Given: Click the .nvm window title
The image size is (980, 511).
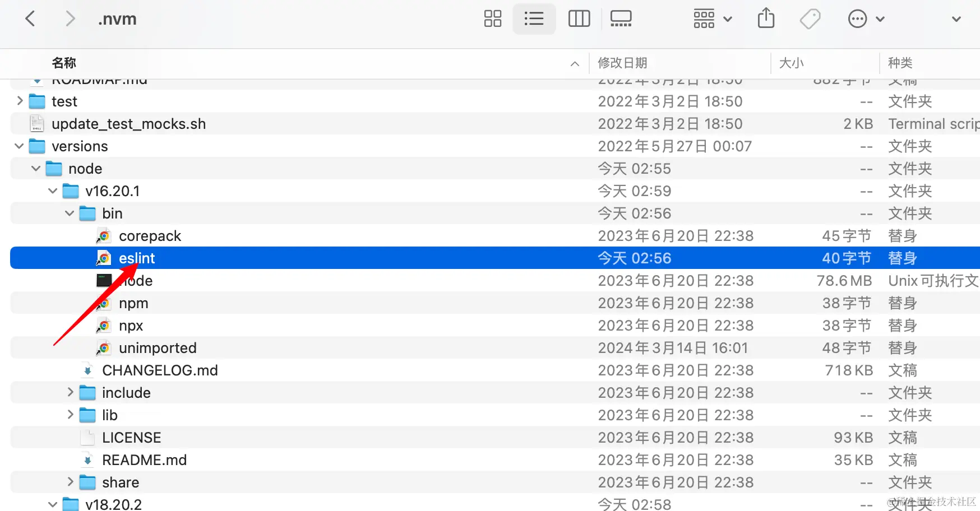Looking at the screenshot, I should (x=117, y=18).
